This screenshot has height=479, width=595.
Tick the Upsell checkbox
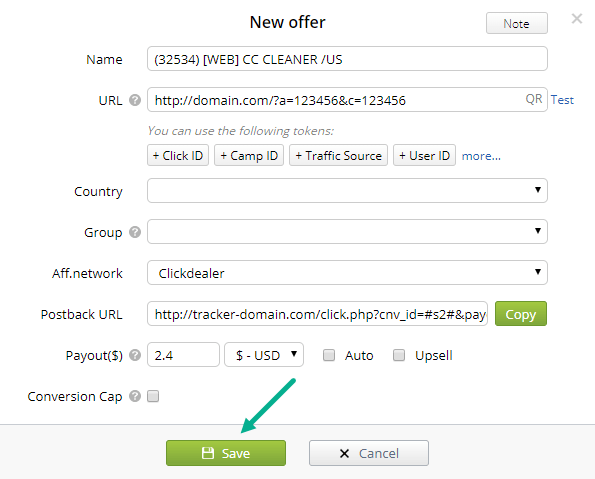point(399,355)
